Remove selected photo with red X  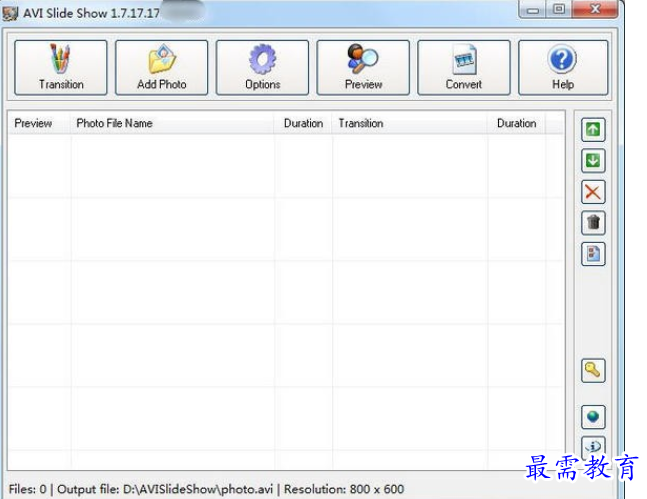tap(593, 192)
